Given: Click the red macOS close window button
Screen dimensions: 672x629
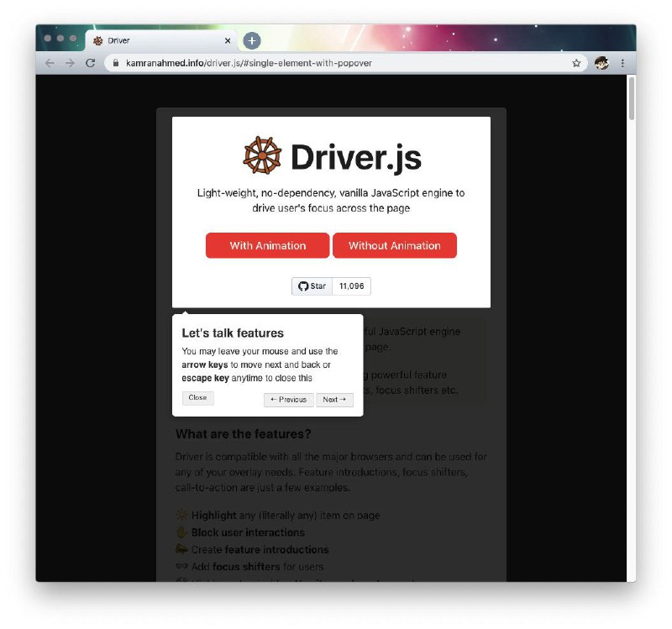Looking at the screenshot, I should (48, 38).
